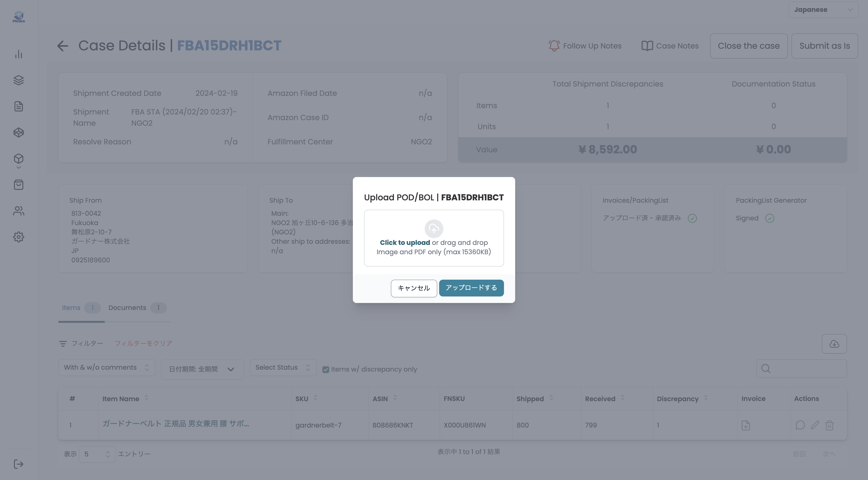
Task: Open Follow Up Notes
Action: (585, 46)
